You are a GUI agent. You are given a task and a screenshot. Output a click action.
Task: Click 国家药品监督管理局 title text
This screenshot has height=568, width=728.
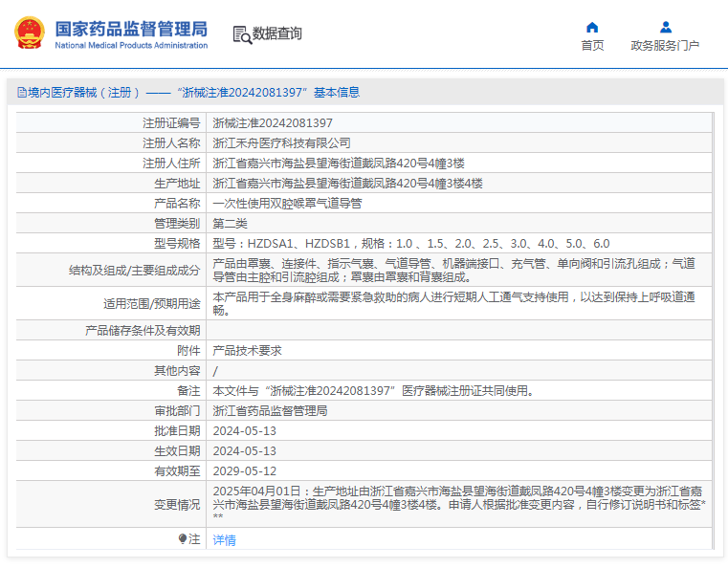point(131,29)
